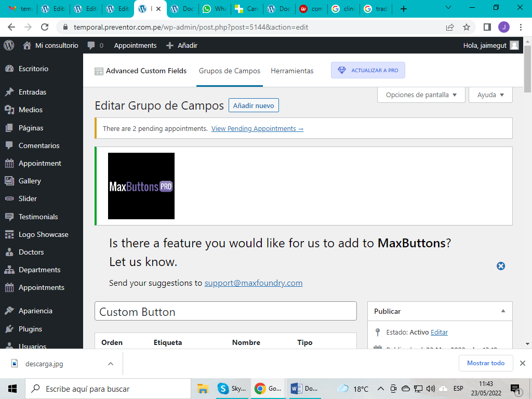Open Escritorio in the sidebar
The image size is (532, 399).
33,69
